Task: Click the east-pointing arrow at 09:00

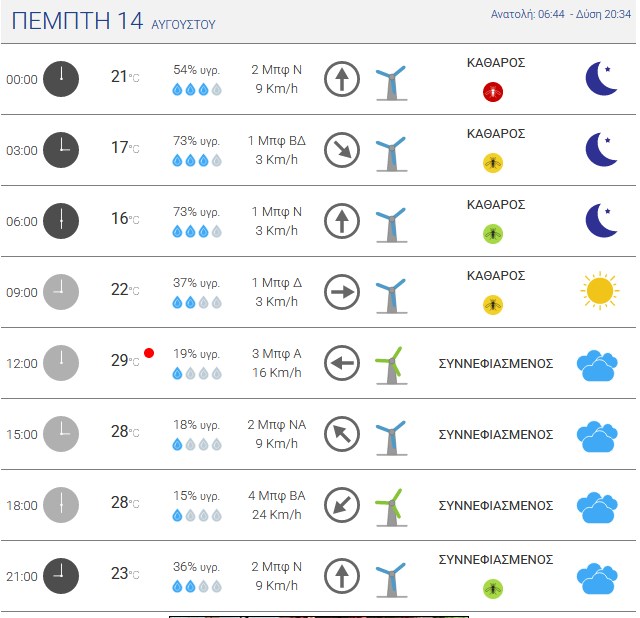Action: pos(342,292)
